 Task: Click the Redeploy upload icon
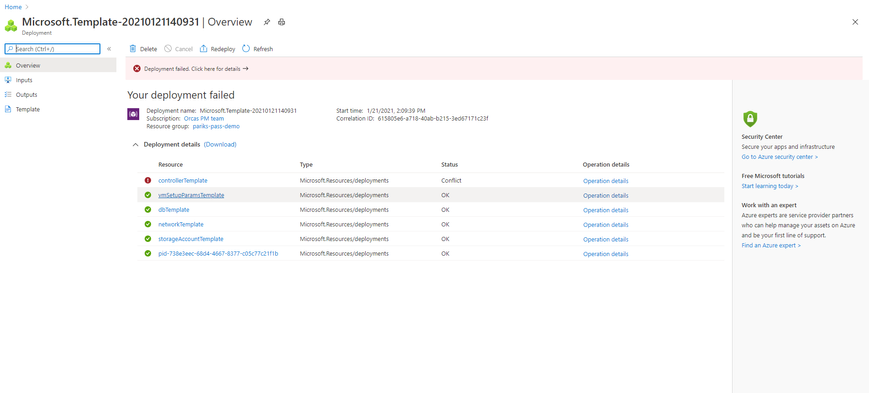pos(203,49)
